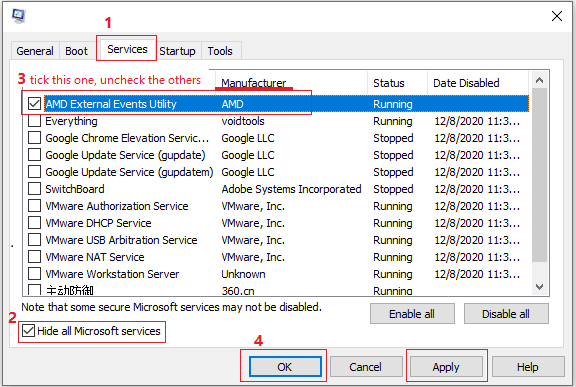Close the System Configuration dialog

(557, 16)
